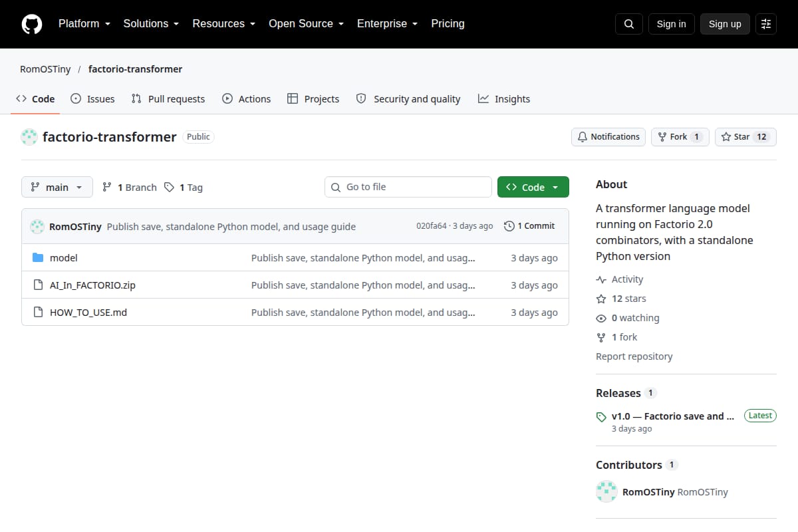
Task: Open the green Code dropdown button
Action: (533, 188)
